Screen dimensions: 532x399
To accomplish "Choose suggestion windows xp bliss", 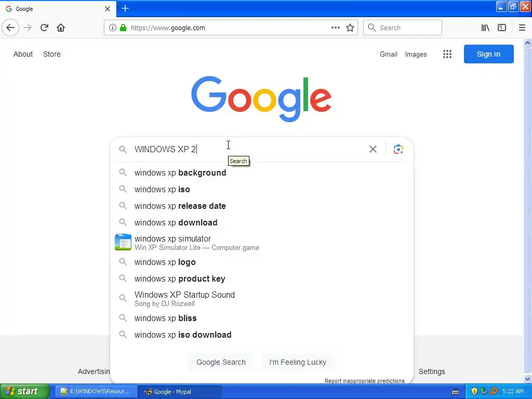I will pyautogui.click(x=262, y=318).
